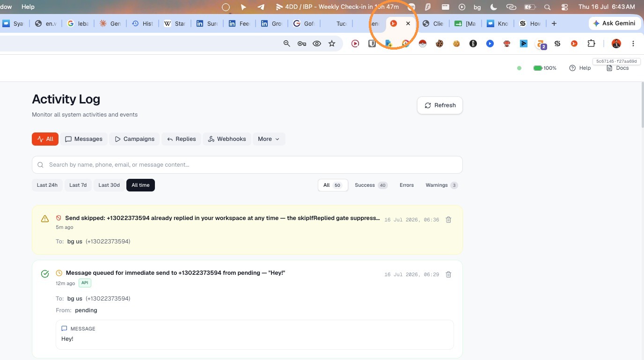Select the All time range filter
Screen dimensions: 644x360
pos(140,185)
